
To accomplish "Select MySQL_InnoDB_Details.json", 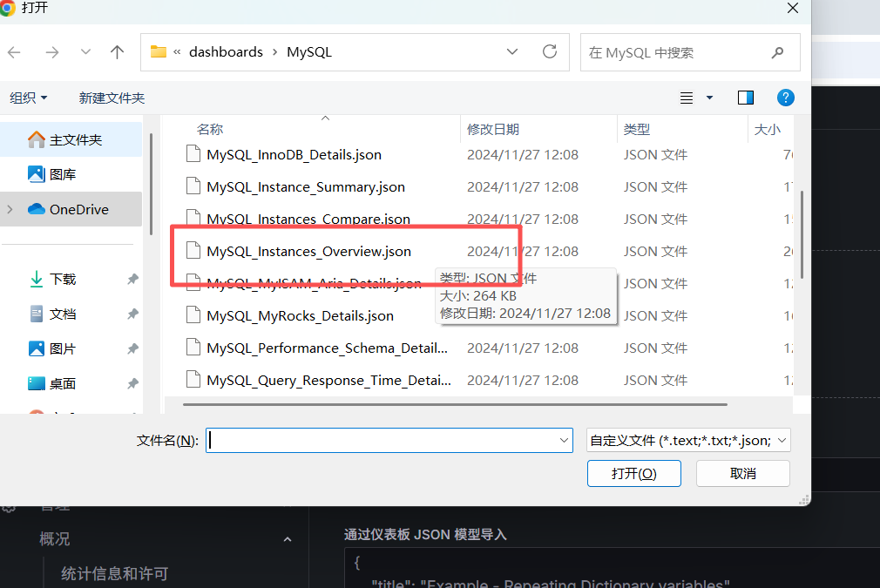I will pyautogui.click(x=294, y=155).
